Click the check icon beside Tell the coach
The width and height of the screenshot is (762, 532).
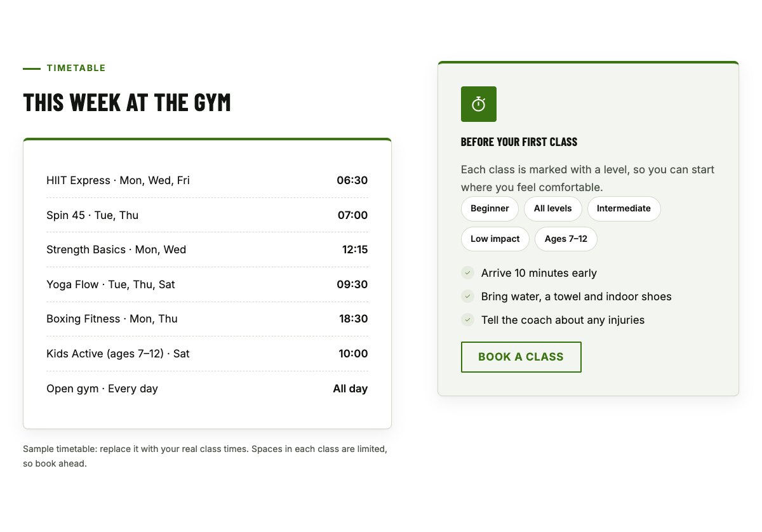(x=468, y=320)
